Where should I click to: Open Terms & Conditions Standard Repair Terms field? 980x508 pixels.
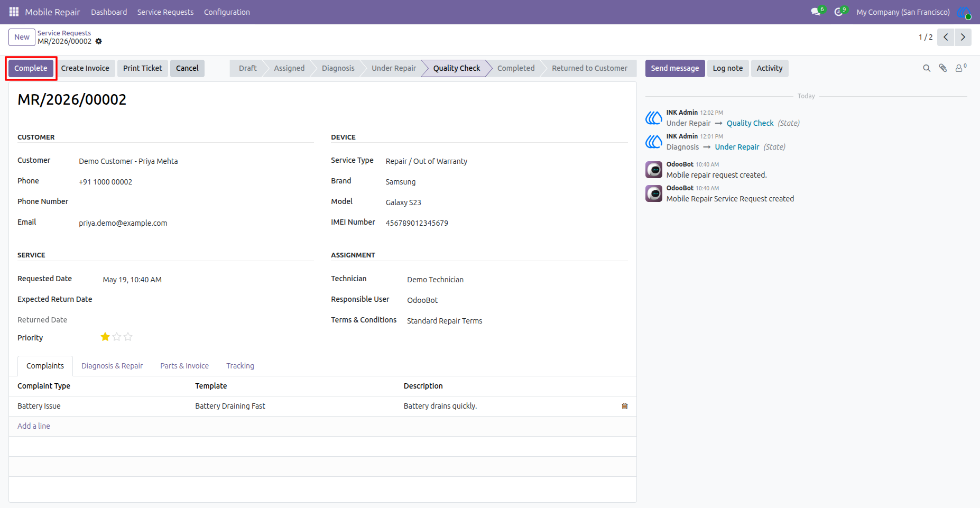(517, 321)
